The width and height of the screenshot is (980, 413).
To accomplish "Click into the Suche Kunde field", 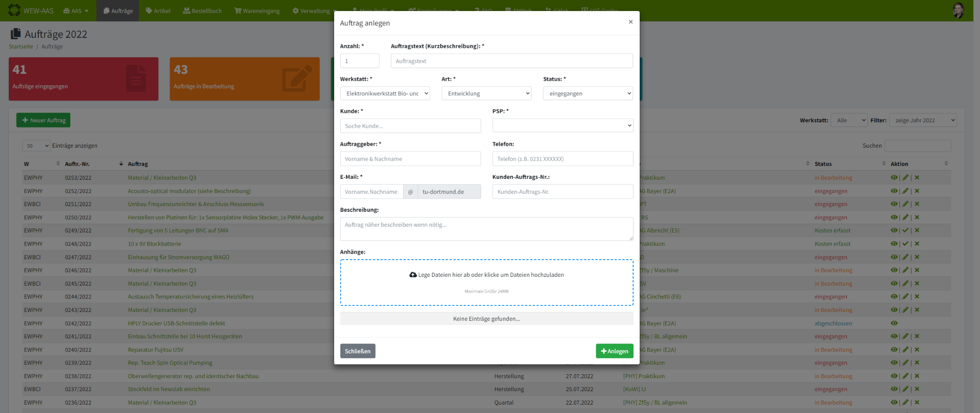I will pyautogui.click(x=410, y=126).
